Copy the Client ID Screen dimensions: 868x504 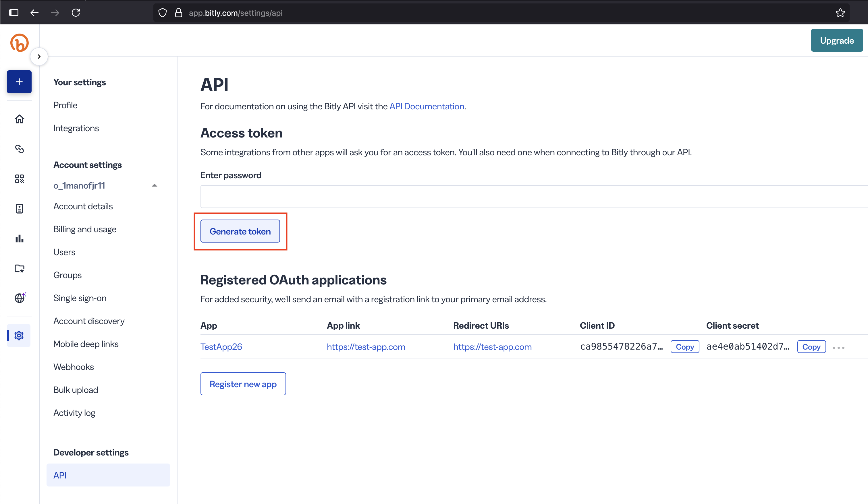click(685, 347)
